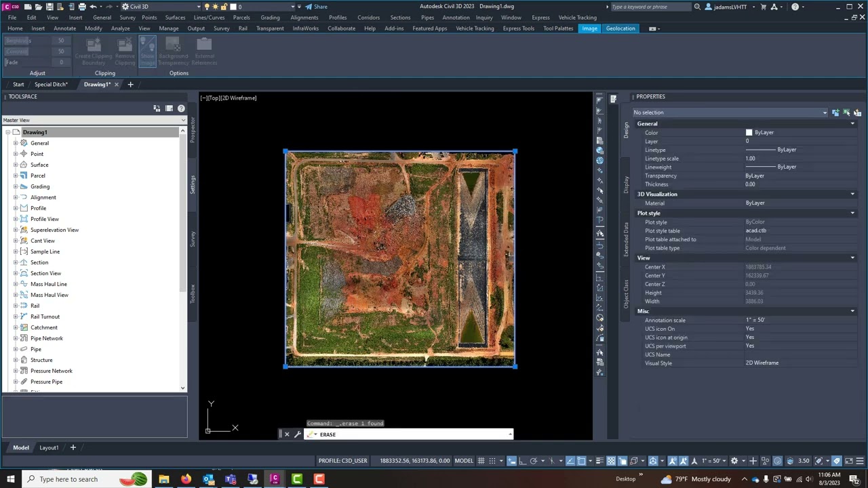Click the Quick Select icon in Properties palette
The height and width of the screenshot is (488, 868).
pos(857,113)
